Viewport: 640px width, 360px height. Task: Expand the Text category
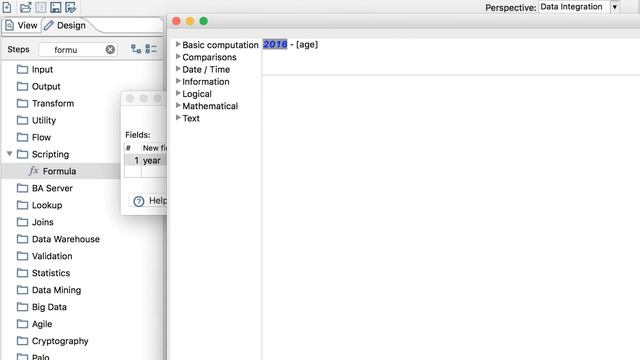[x=178, y=118]
